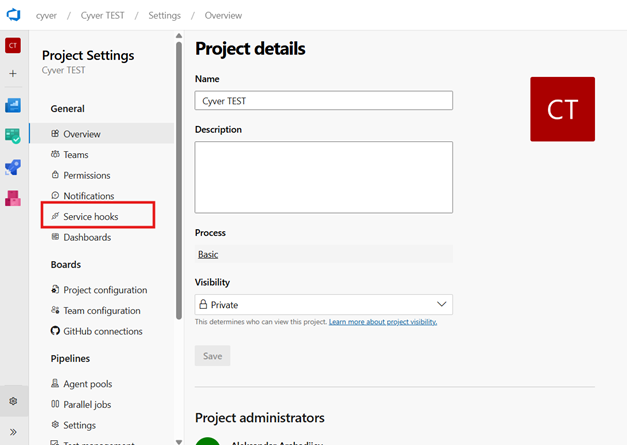The image size is (627, 445).
Task: Click the Boards section header
Action: [x=66, y=265]
